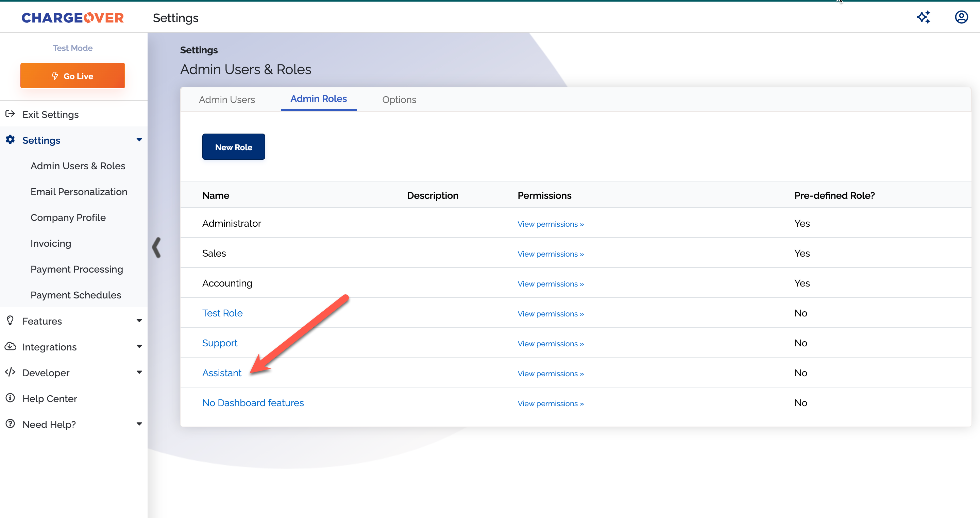The image size is (980, 518).
Task: Click the Pre-defined Role? column header
Action: click(834, 195)
